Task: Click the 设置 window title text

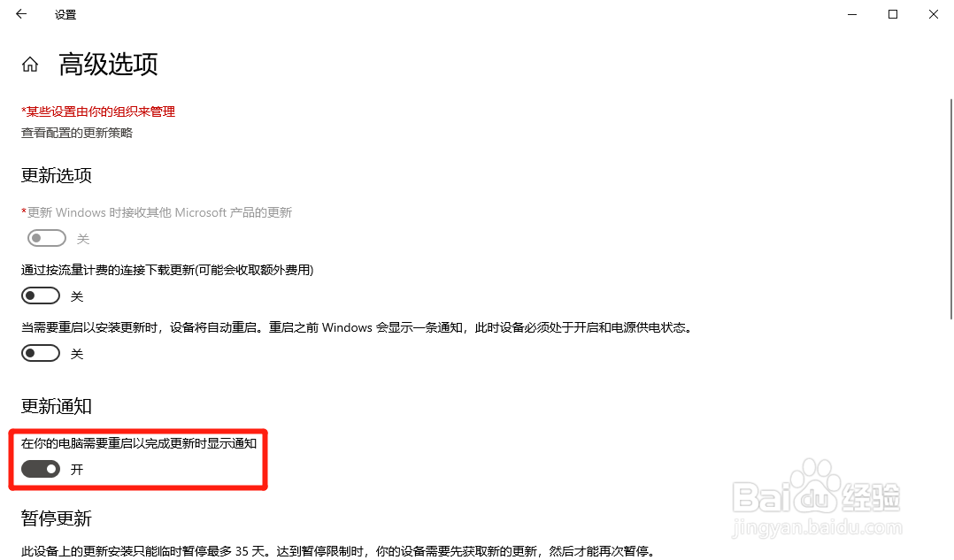Action: [65, 14]
